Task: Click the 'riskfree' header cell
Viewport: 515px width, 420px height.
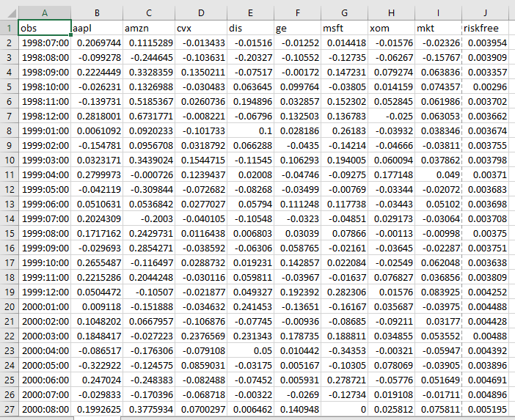Action: coord(485,28)
